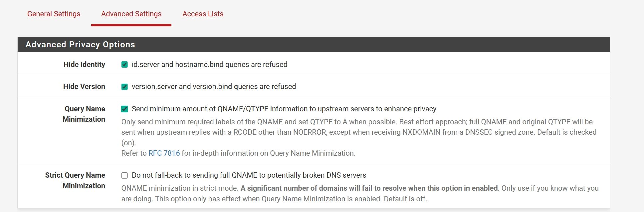Viewport: 644px width, 212px height.
Task: Switch to the General Settings tab
Action: tap(54, 14)
